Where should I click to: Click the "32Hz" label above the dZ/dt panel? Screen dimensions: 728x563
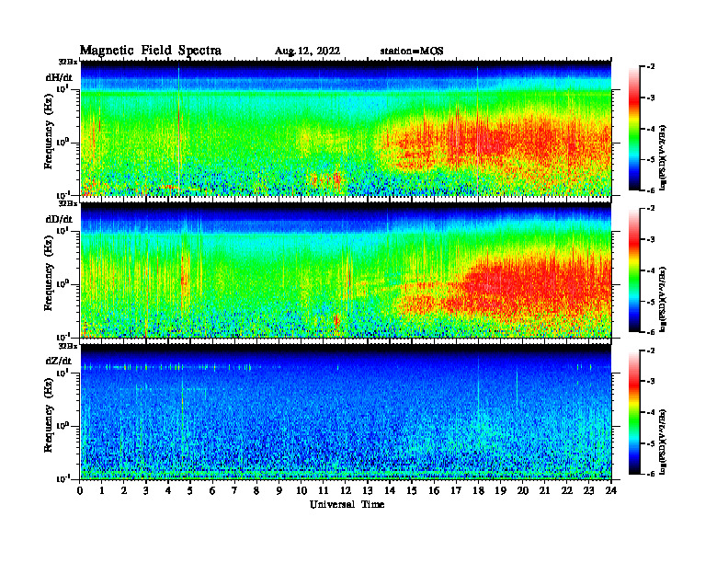click(68, 346)
